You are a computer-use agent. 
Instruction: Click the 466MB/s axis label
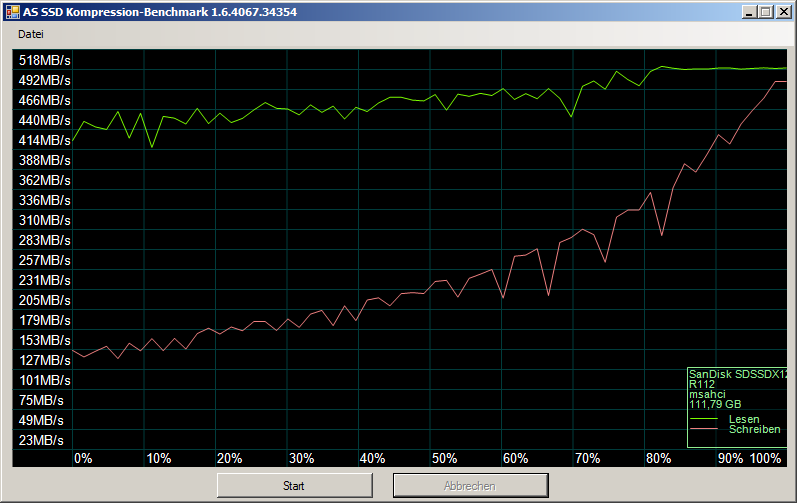tap(44, 101)
